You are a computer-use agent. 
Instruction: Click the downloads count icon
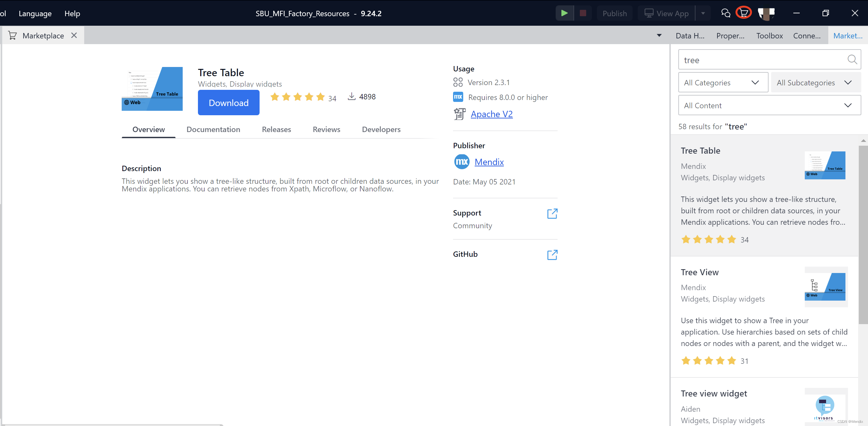(351, 96)
